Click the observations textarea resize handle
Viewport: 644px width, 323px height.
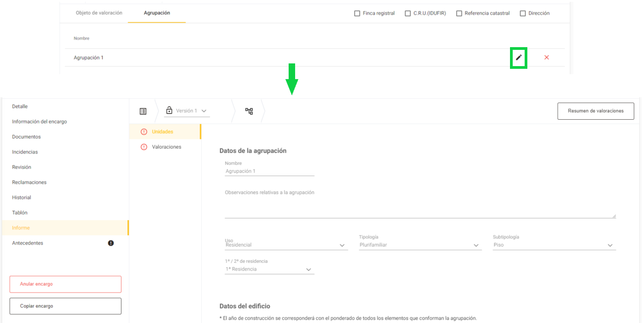point(614,216)
